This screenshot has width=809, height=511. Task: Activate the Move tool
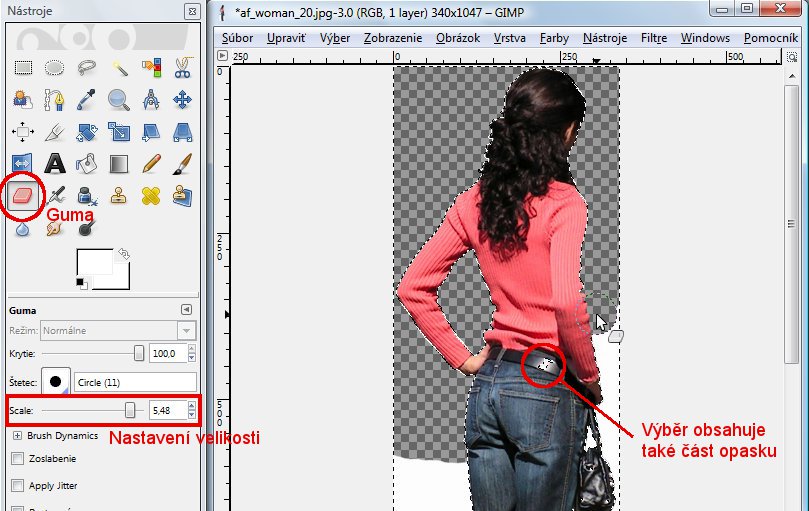[x=182, y=100]
